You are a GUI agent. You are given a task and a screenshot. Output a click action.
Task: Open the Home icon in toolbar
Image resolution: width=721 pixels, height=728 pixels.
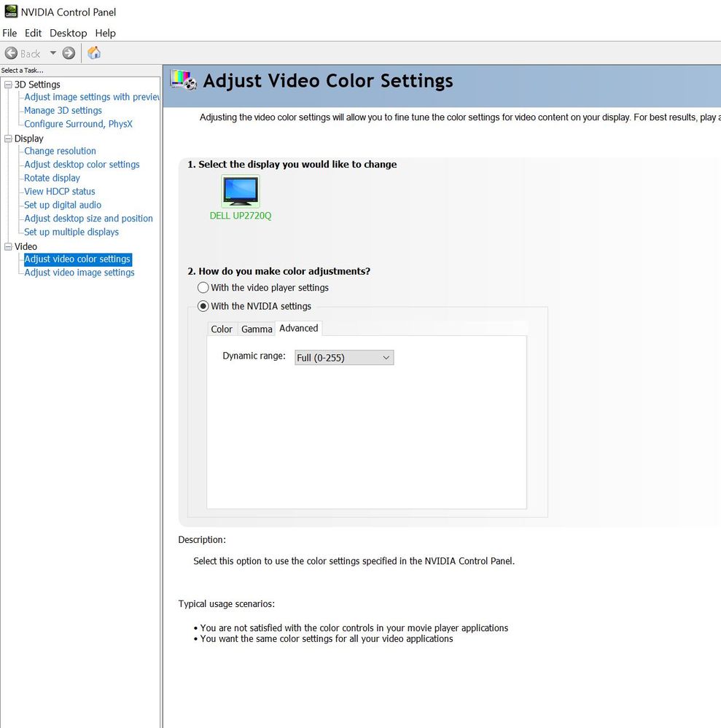(x=94, y=53)
